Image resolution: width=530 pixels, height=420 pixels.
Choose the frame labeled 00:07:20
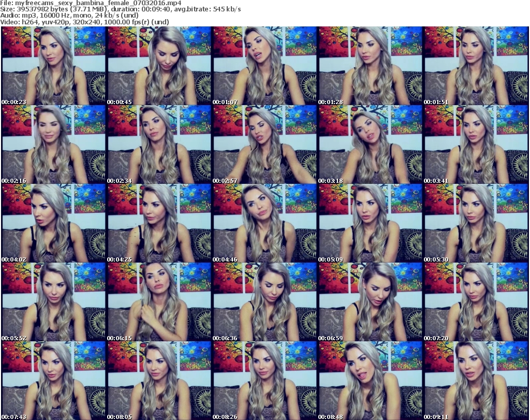tap(476, 302)
